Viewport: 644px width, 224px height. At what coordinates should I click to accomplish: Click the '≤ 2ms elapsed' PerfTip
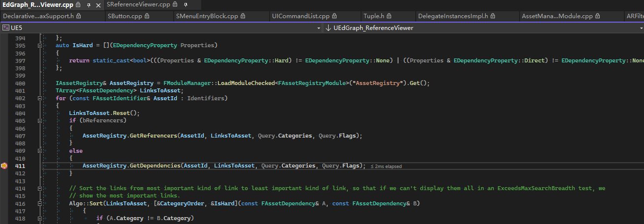pos(386,167)
